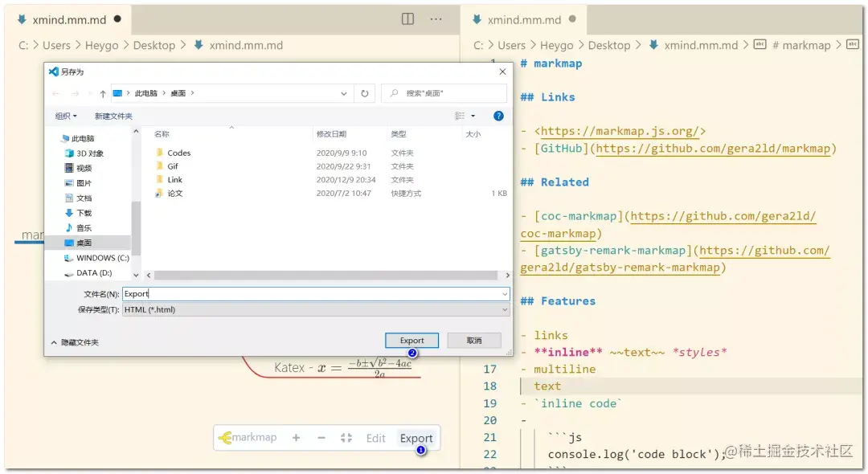
Task: Switch to the left xmind.mm.md tab
Action: 68,20
